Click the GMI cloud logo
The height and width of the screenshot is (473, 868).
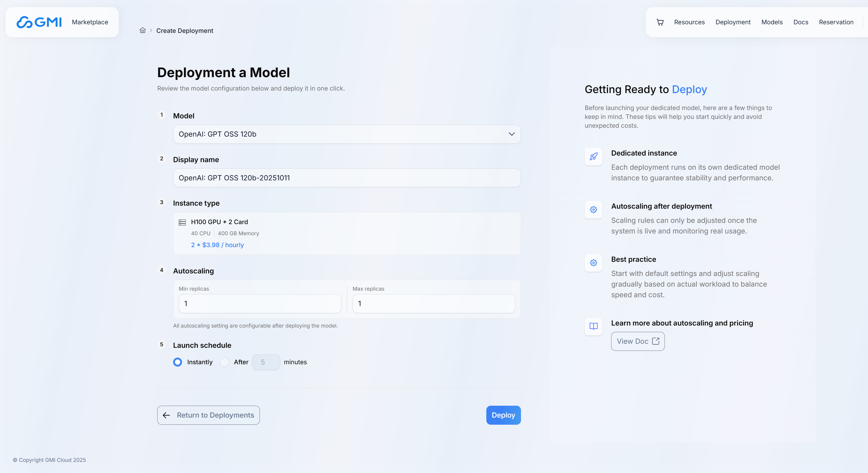pyautogui.click(x=39, y=22)
